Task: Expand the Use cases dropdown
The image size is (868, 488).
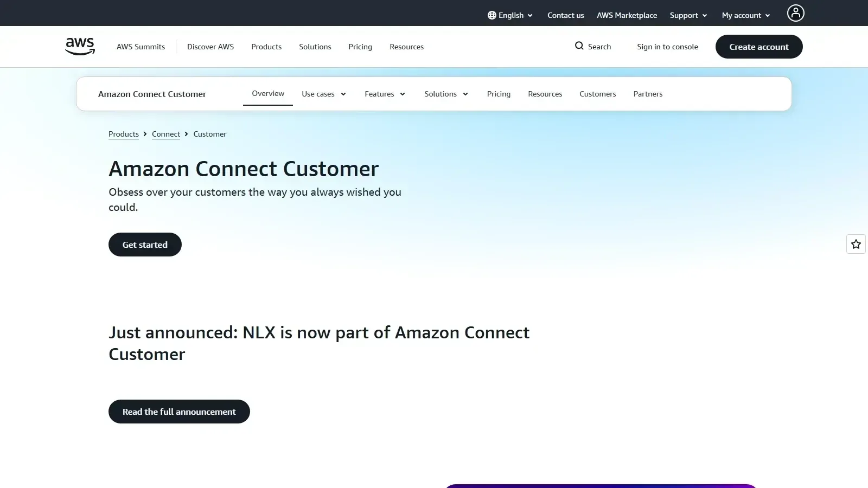Action: [x=324, y=94]
